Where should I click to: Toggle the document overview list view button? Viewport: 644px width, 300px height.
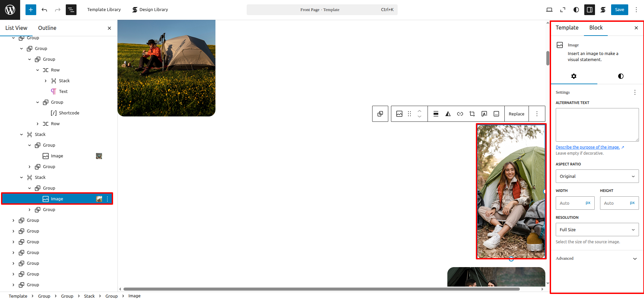pos(71,10)
